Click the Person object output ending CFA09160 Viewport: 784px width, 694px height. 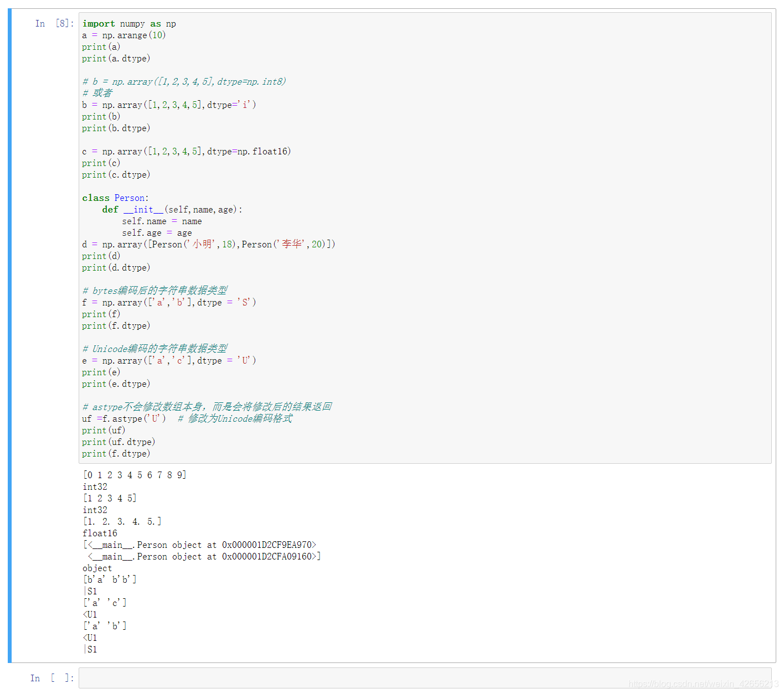pos(204,557)
